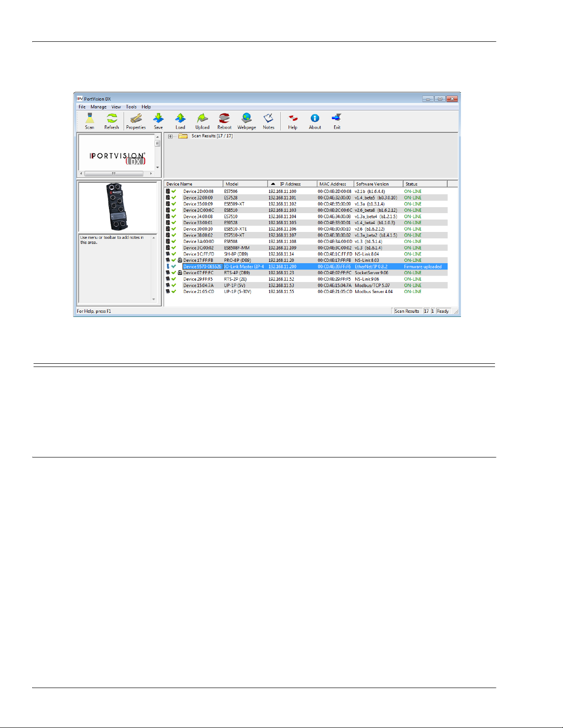The width and height of the screenshot is (563, 728).
Task: Expand the Scan Results tree node
Action: point(170,136)
